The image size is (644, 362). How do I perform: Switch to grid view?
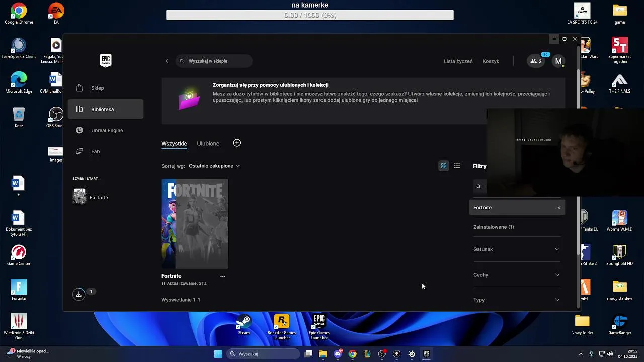click(x=444, y=166)
